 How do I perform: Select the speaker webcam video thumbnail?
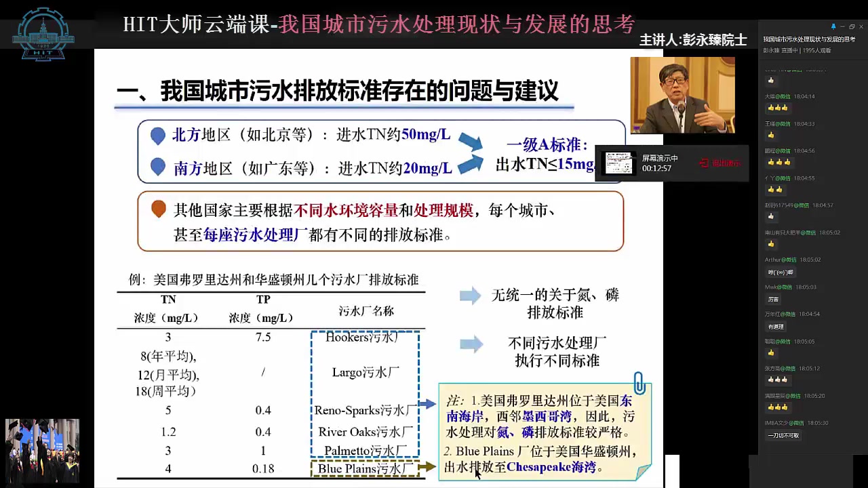682,95
